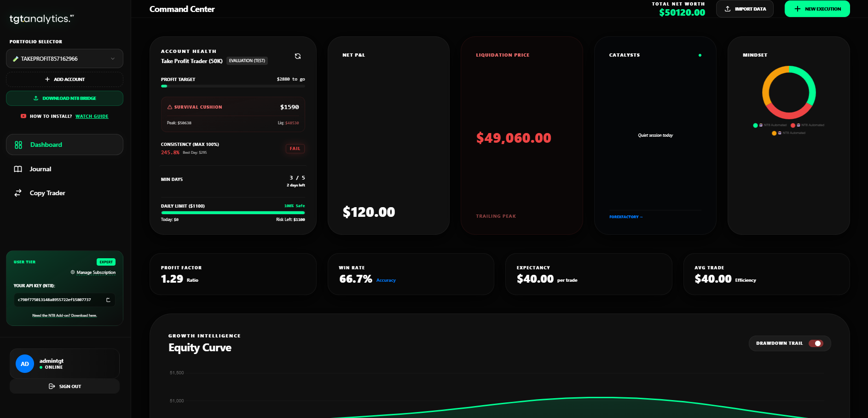Click the Journal book icon
The height and width of the screenshot is (418, 868).
18,169
